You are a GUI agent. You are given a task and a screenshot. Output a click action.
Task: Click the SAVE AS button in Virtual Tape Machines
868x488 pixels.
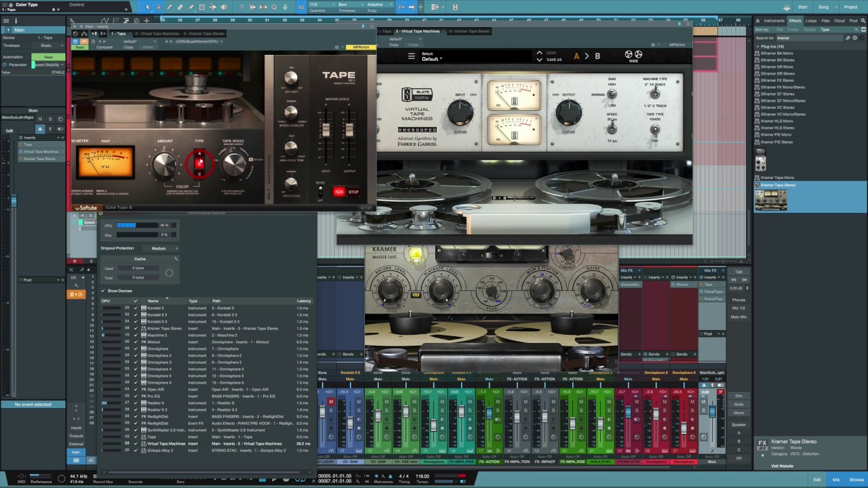point(554,60)
